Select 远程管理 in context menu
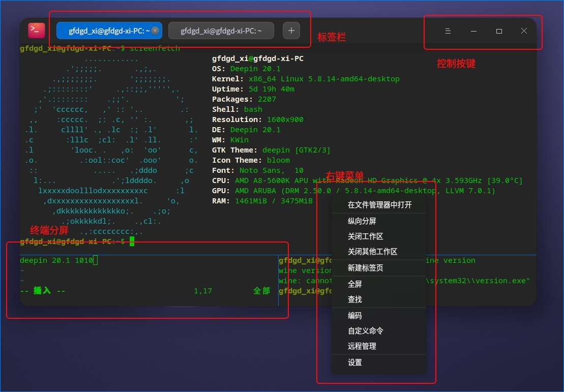The width and height of the screenshot is (564, 392). [x=379, y=346]
